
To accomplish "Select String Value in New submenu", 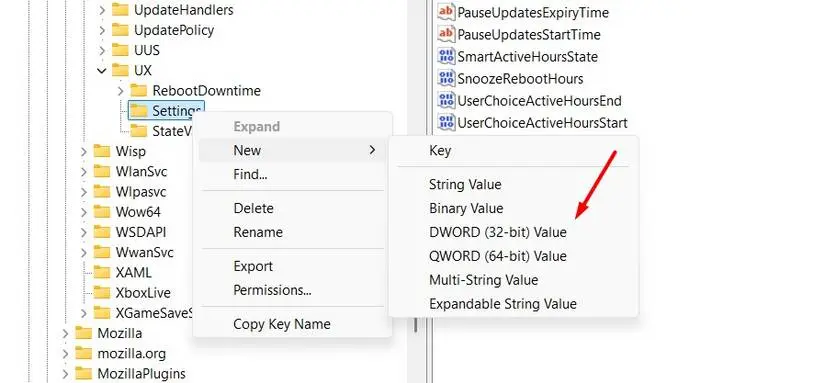I will click(465, 185).
